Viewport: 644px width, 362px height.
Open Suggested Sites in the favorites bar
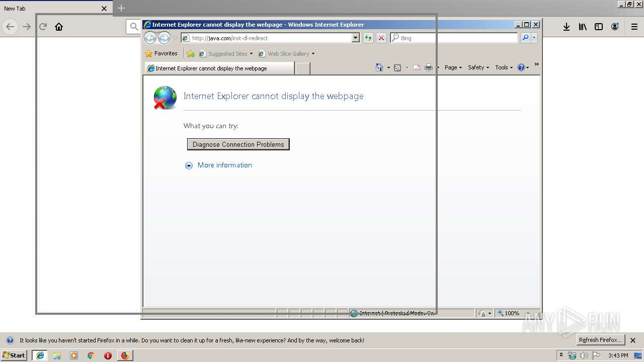pyautogui.click(x=226, y=54)
